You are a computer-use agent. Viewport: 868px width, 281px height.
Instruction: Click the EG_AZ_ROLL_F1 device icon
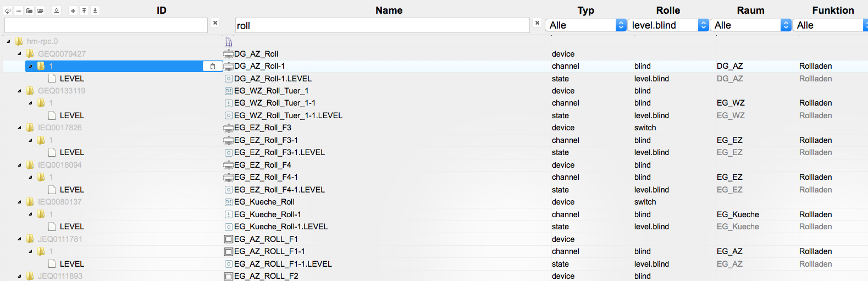(x=229, y=239)
